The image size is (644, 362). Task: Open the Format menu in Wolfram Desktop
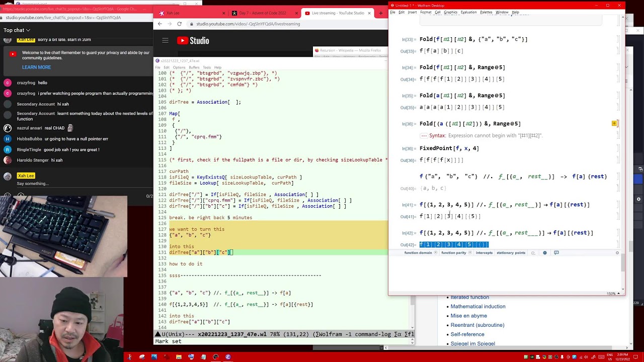pos(426,12)
